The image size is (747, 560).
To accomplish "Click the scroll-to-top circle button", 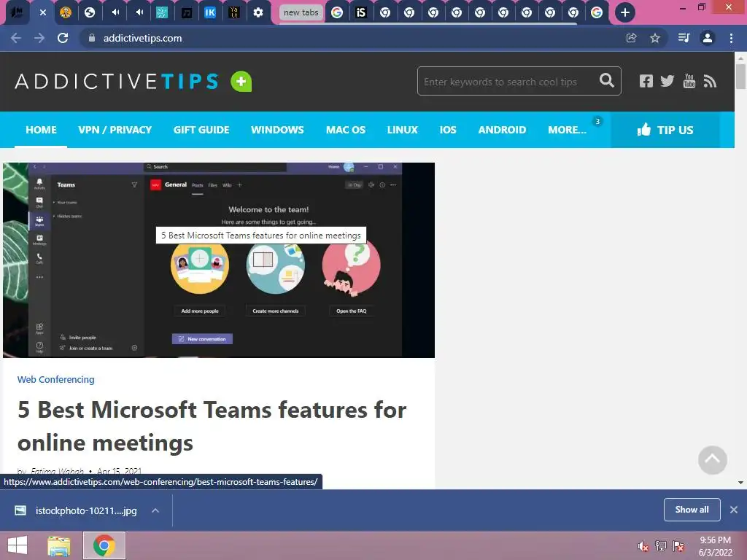I will coord(712,460).
